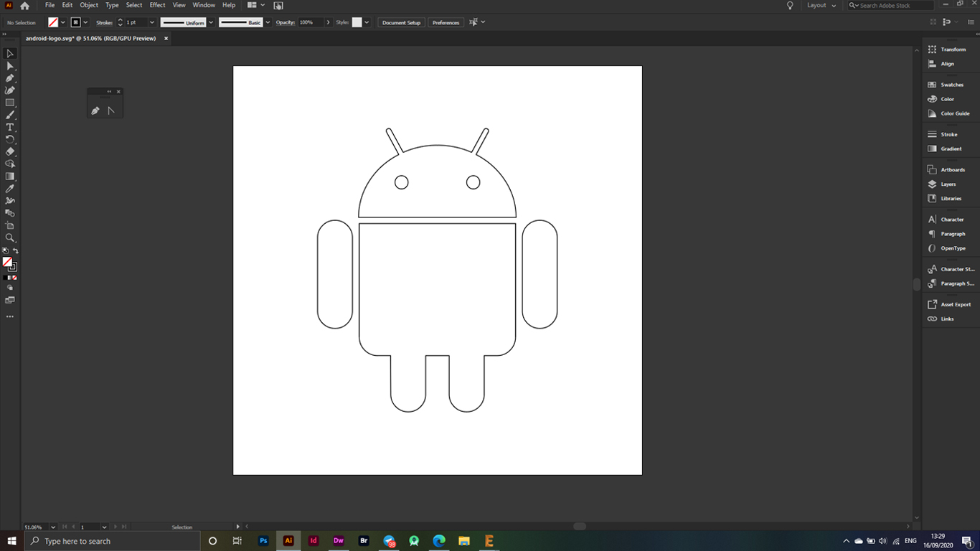Open Arrange Documents dropdown
980x551 pixels.
click(256, 5)
